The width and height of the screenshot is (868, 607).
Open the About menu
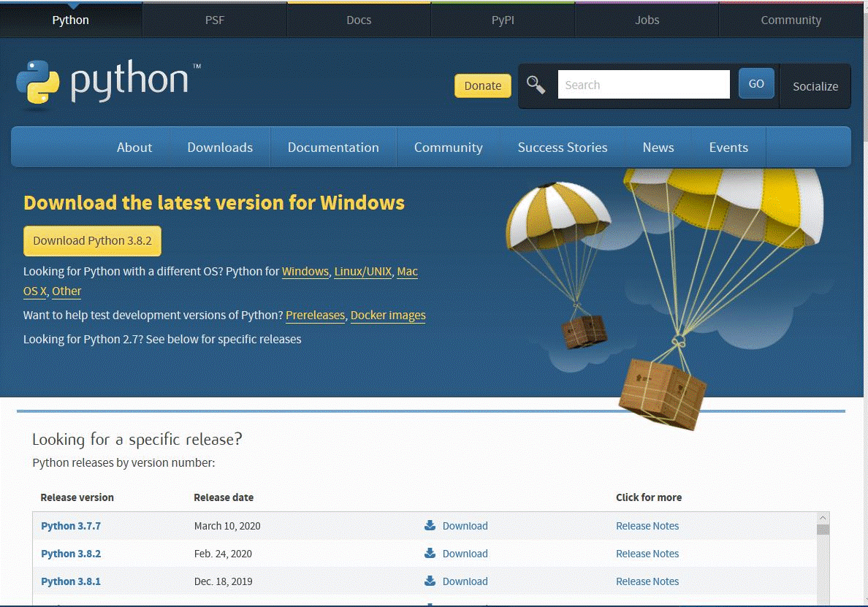click(134, 148)
